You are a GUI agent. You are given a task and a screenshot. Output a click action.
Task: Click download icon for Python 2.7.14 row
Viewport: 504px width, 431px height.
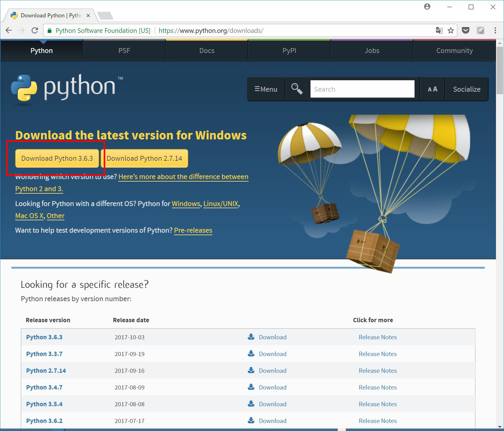pyautogui.click(x=251, y=370)
